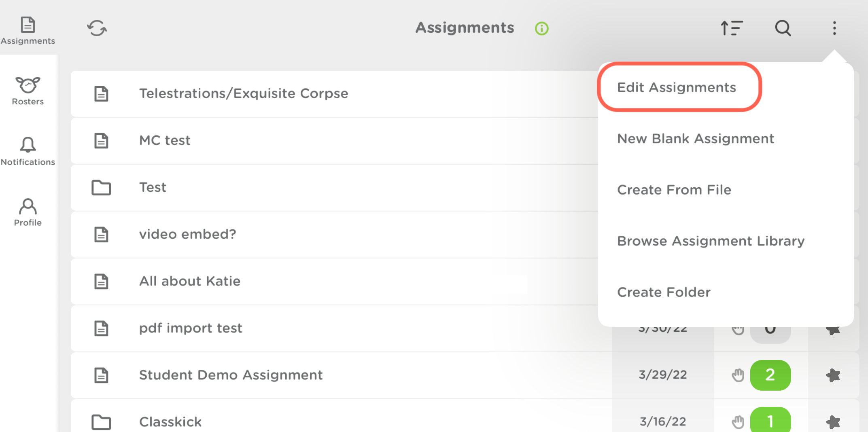Click New Blank Assignment
Screen dimensions: 868x432
coord(695,138)
